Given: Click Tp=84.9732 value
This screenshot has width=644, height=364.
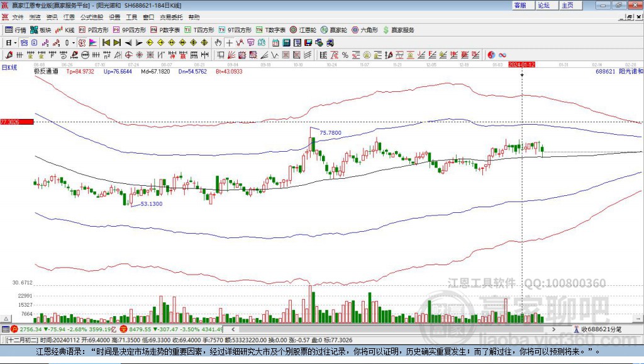Looking at the screenshot, I should click(80, 72).
